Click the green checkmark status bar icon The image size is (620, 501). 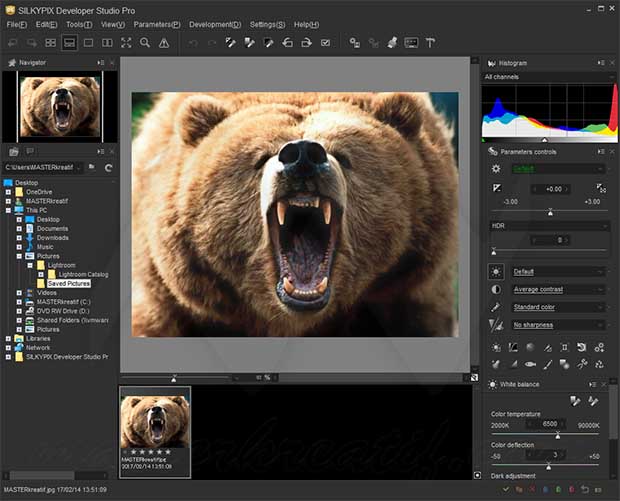pyautogui.click(x=506, y=490)
